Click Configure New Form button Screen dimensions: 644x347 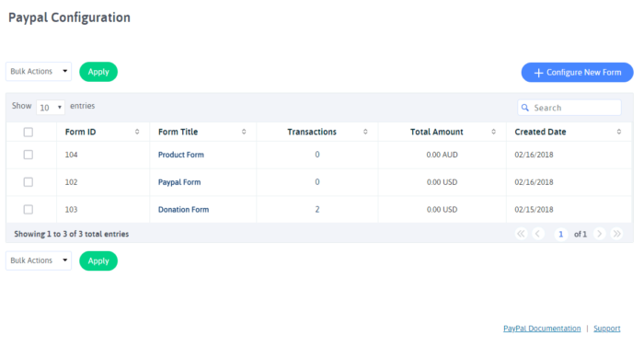pos(578,73)
